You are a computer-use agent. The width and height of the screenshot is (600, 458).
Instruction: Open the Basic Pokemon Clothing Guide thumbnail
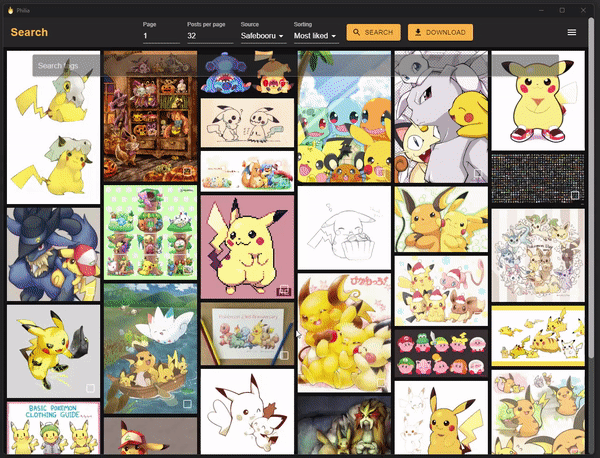point(54,428)
